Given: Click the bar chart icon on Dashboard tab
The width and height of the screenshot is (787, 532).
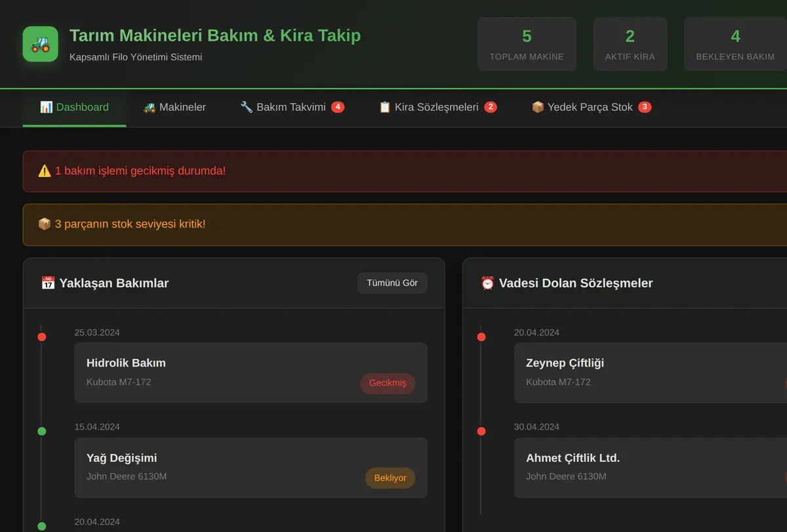Looking at the screenshot, I should point(46,107).
